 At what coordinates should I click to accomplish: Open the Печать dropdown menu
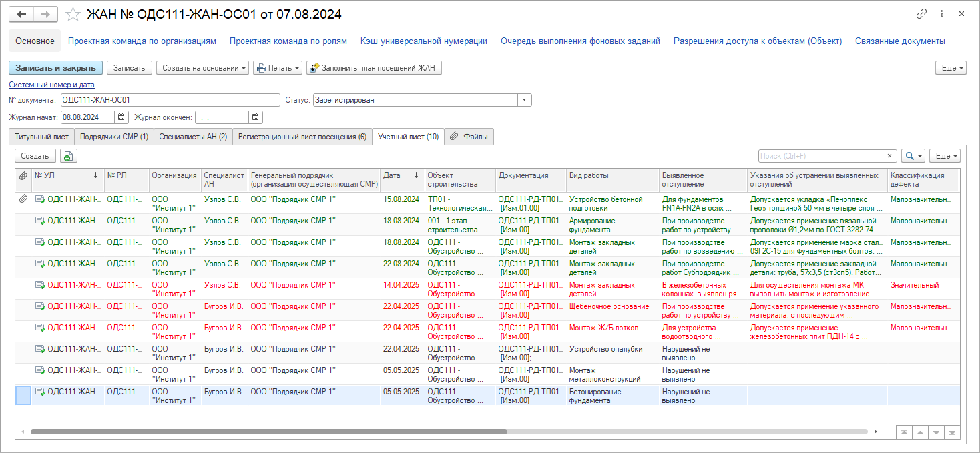[277, 68]
